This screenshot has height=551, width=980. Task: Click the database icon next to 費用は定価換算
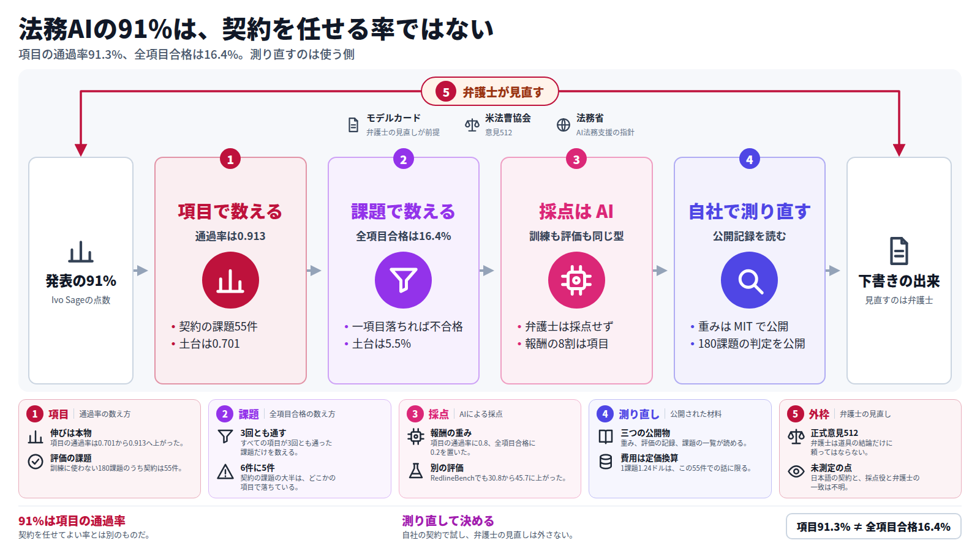click(x=606, y=462)
